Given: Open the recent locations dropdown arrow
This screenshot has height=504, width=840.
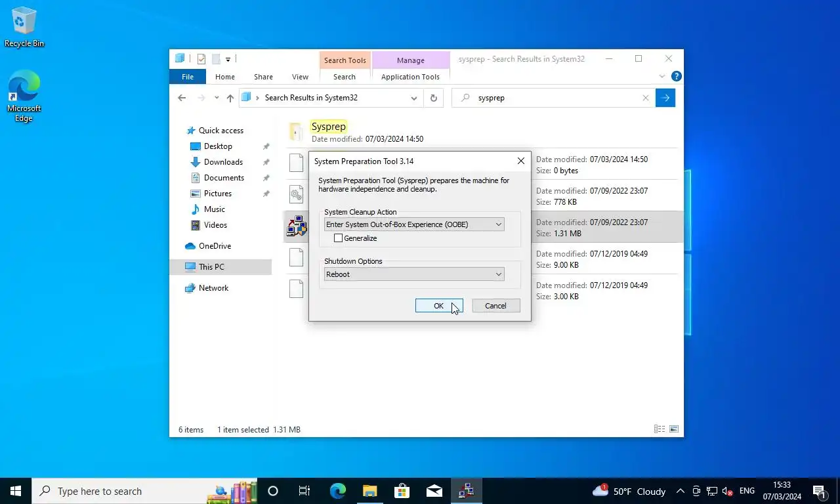Looking at the screenshot, I should (x=217, y=98).
